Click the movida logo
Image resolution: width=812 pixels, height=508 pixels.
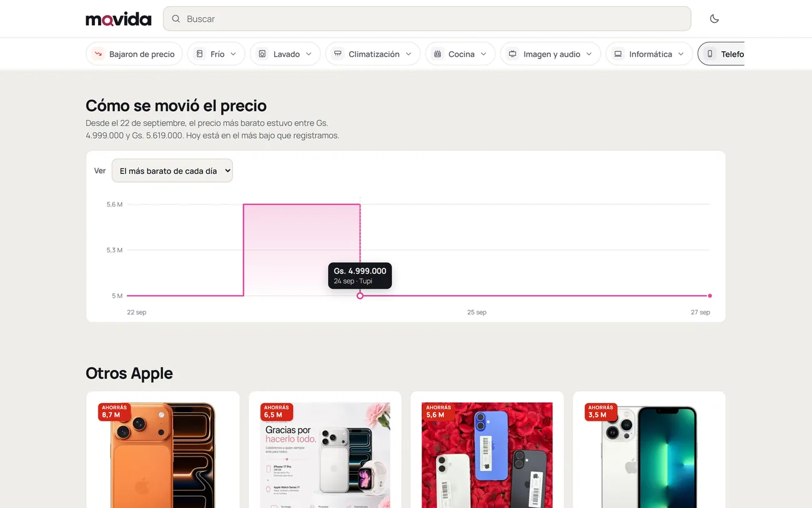[x=119, y=19]
